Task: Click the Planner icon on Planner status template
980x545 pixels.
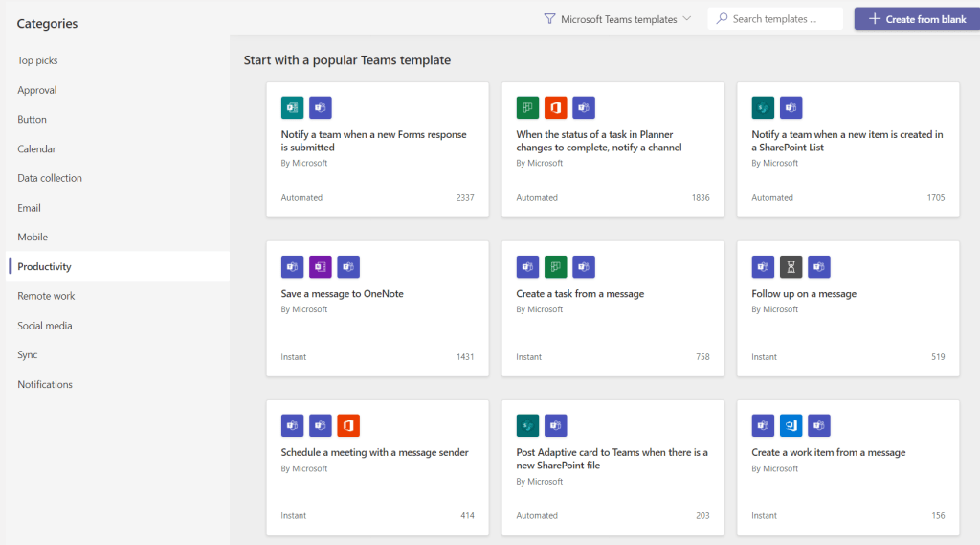Action: pos(527,108)
